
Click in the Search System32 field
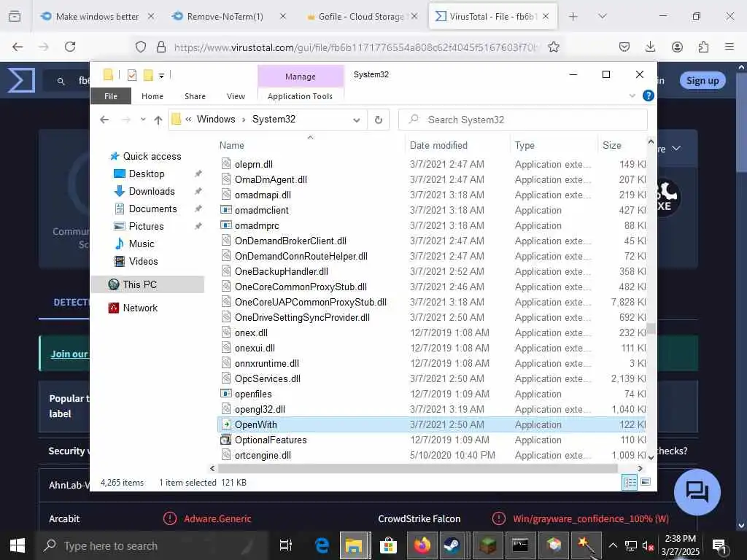coord(523,120)
